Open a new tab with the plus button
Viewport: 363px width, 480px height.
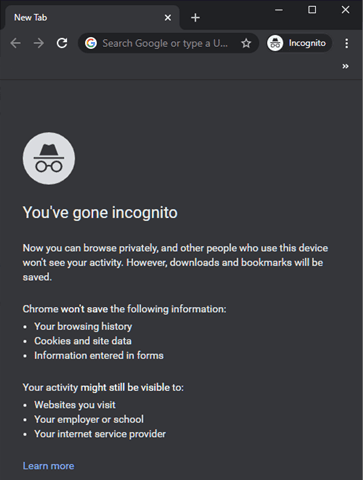coord(195,17)
